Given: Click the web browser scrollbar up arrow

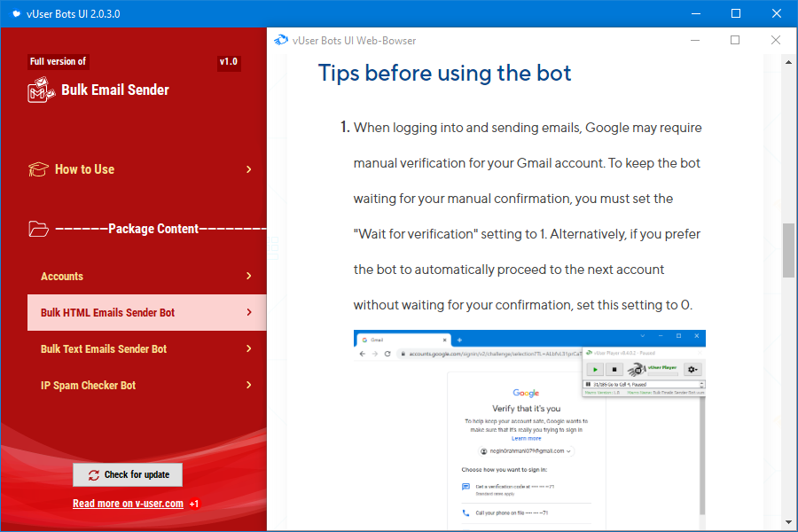Looking at the screenshot, I should coord(788,62).
